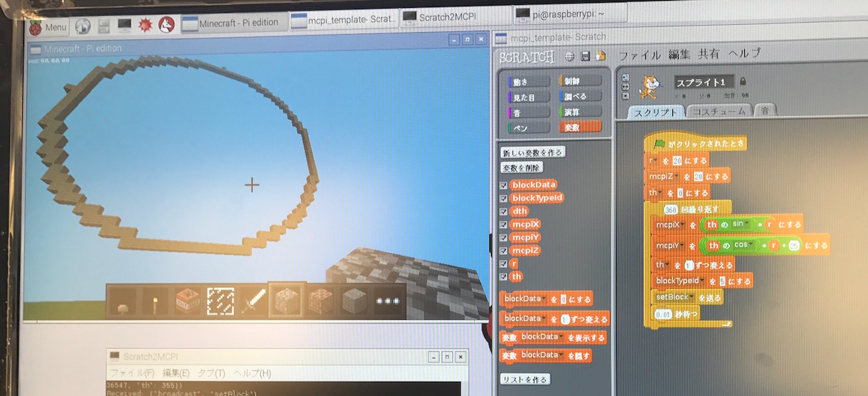The image size is (868, 396).
Task: Select the sword in Minecraft hotbar
Action: coord(253,300)
